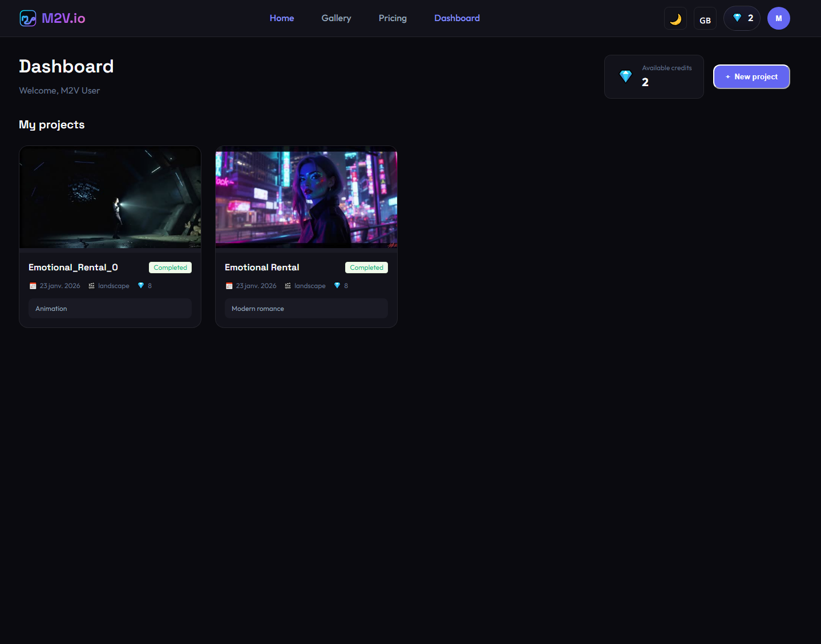Click the gem icon in the Available credits card
821x644 pixels.
click(625, 76)
